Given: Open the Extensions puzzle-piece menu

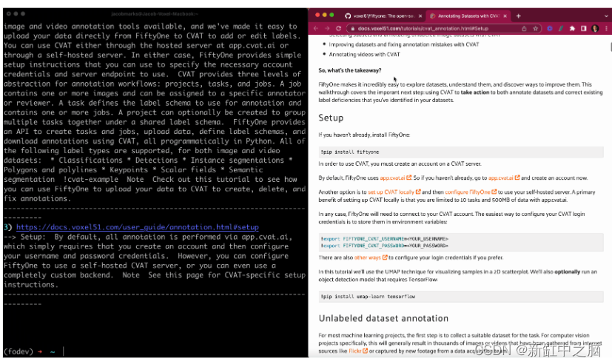Looking at the screenshot, I should (x=572, y=28).
